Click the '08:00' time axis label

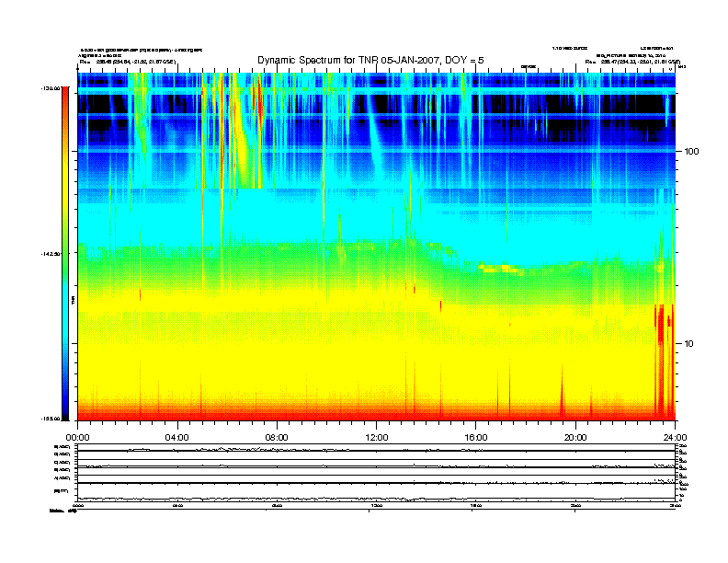point(277,438)
